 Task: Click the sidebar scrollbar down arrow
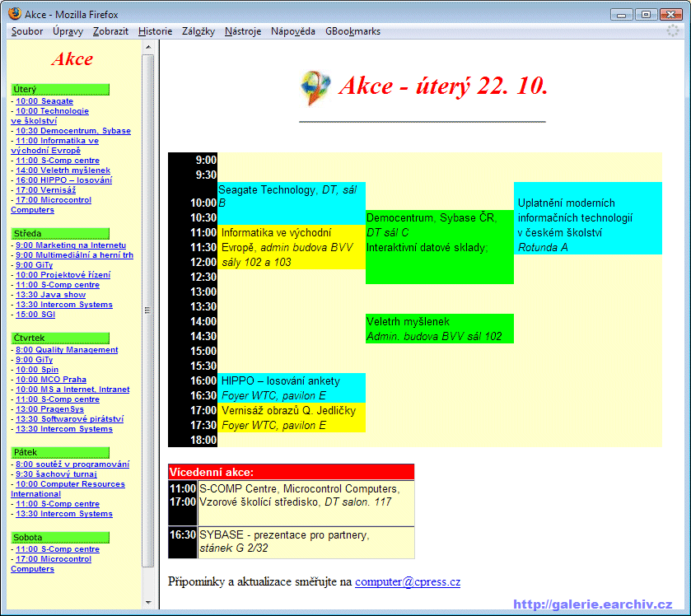point(148,602)
